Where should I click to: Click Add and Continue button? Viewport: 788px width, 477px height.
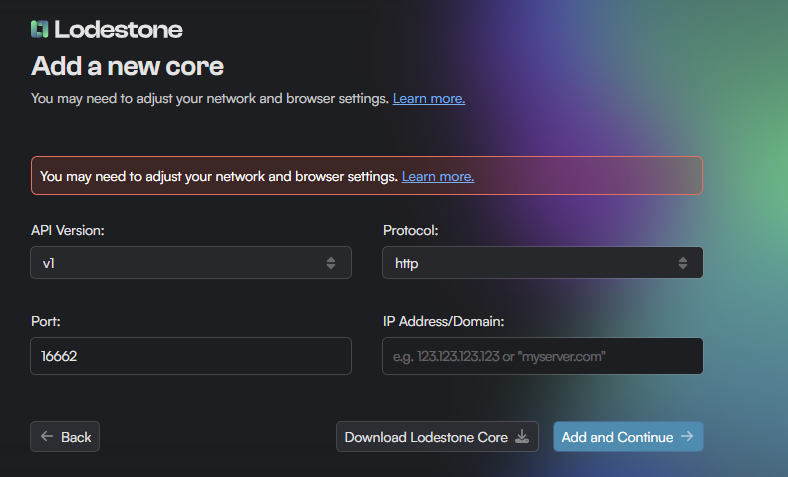(x=628, y=436)
